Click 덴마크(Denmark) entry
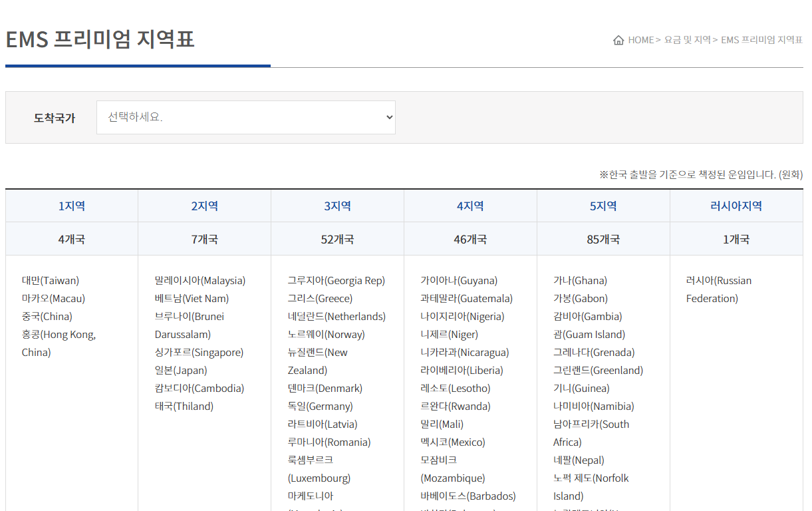Image resolution: width=812 pixels, height=511 pixels. [x=325, y=389]
